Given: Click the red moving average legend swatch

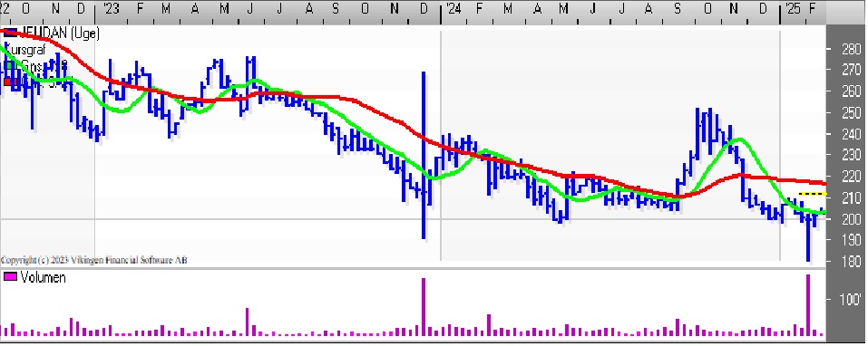Looking at the screenshot, I should pyautogui.click(x=11, y=82).
